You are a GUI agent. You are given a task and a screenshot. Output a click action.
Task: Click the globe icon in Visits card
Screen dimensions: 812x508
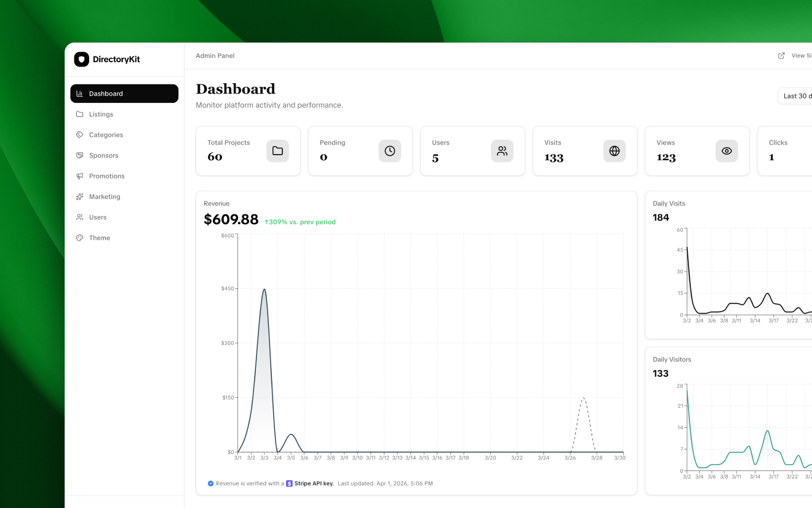614,151
